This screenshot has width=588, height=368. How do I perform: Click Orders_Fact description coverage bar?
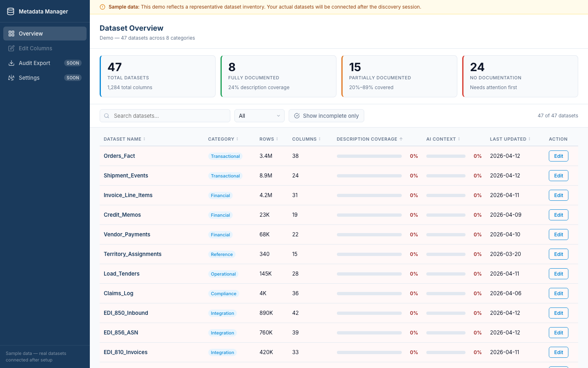click(x=369, y=156)
